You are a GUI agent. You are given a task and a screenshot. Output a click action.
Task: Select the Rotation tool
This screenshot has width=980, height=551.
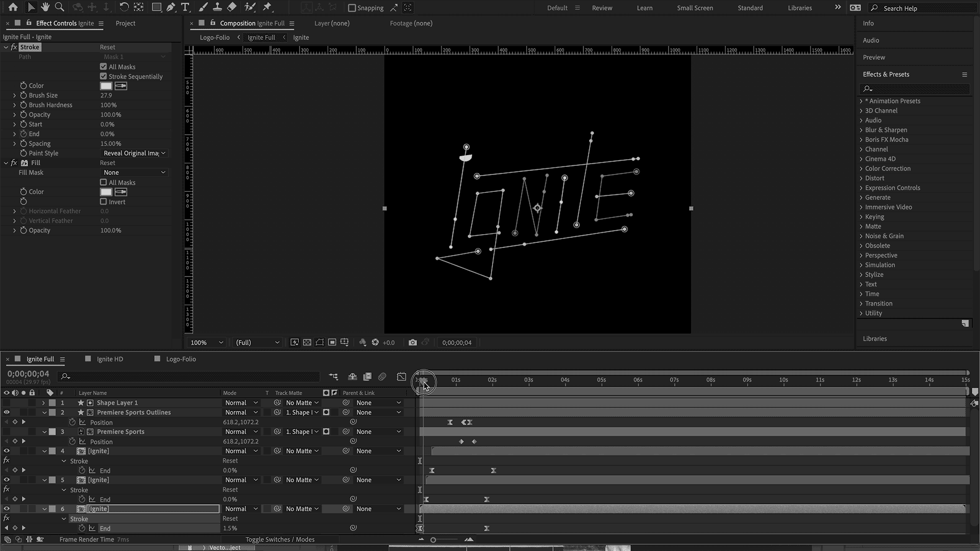pos(124,7)
